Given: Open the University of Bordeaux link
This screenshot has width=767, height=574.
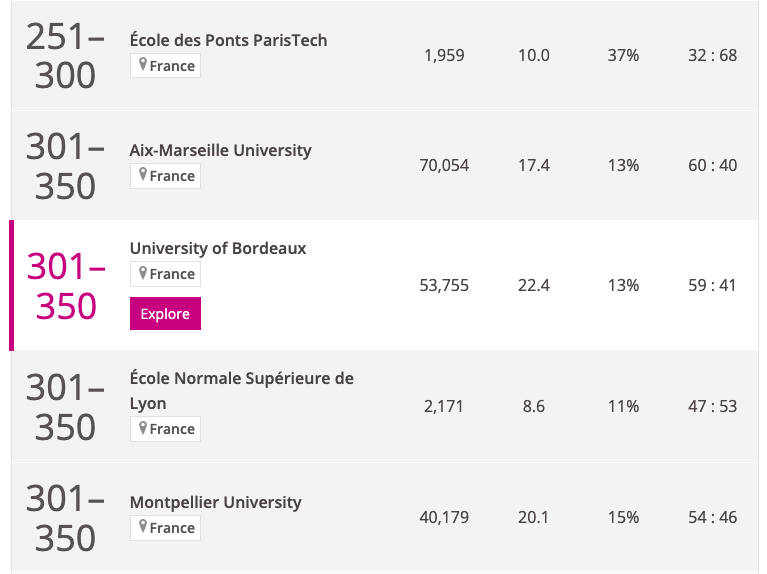Looking at the screenshot, I should click(x=218, y=248).
